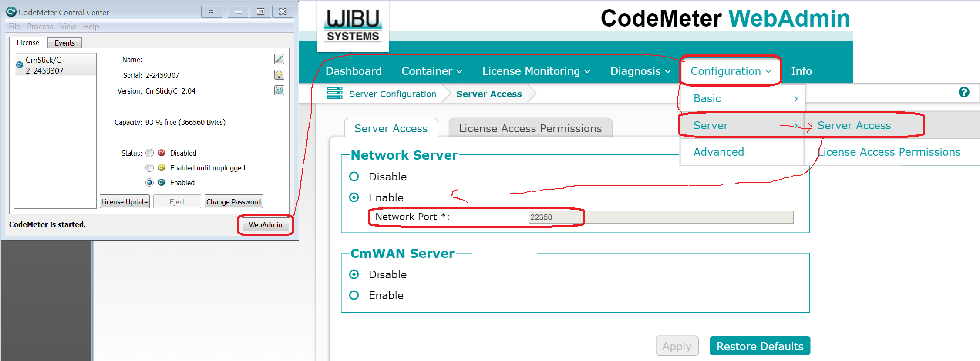The image size is (980, 361).
Task: Switch to the License tab
Action: 28,43
